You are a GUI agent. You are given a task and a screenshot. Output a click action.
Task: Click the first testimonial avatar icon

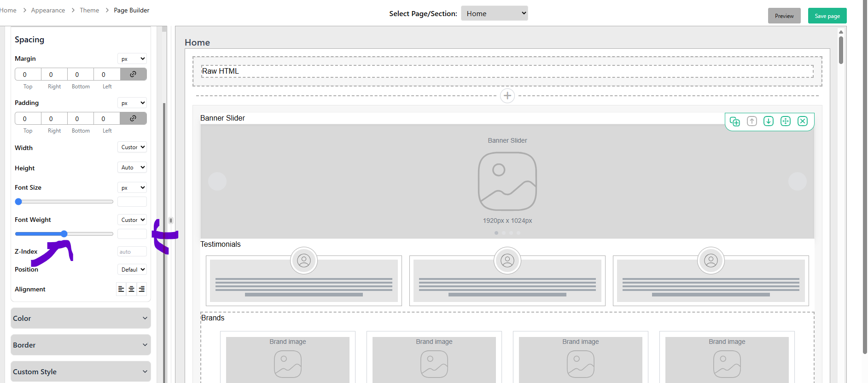(304, 261)
